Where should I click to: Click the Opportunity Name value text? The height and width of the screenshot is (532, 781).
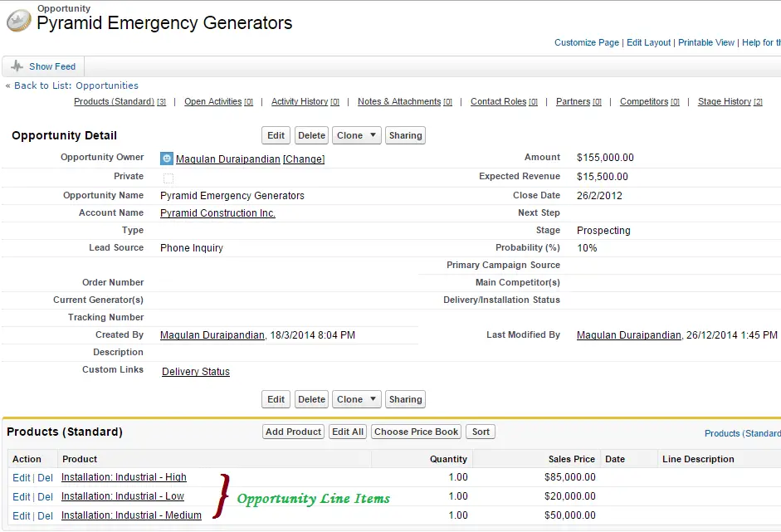point(232,196)
